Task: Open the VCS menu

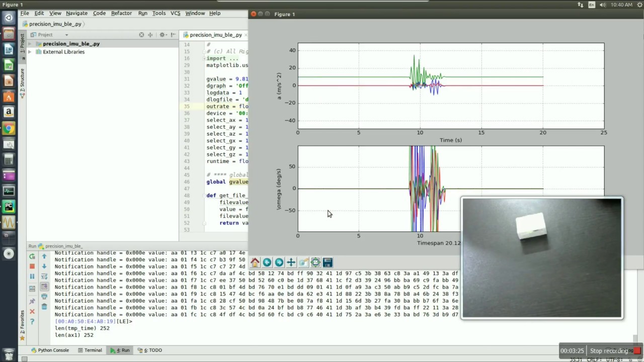Action: [x=175, y=13]
